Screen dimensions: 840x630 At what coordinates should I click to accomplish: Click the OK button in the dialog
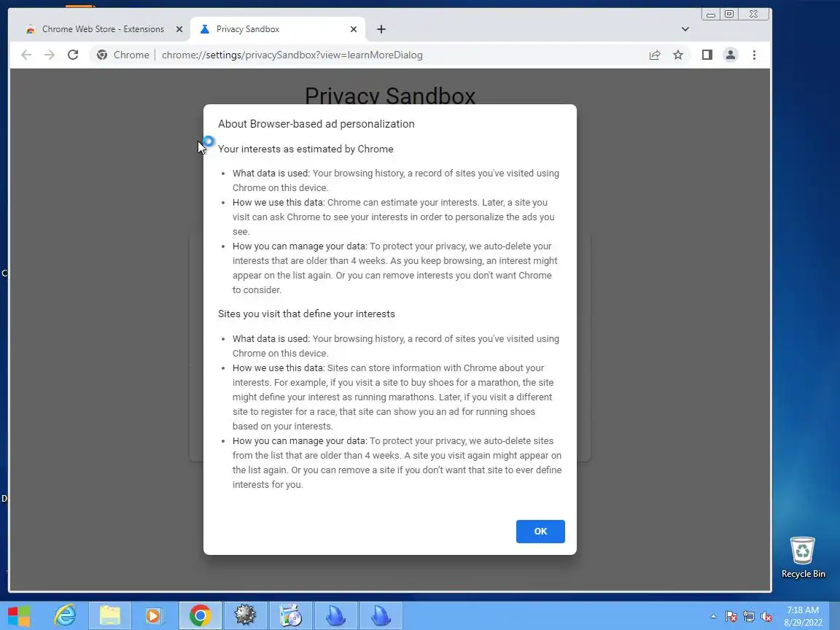540,531
